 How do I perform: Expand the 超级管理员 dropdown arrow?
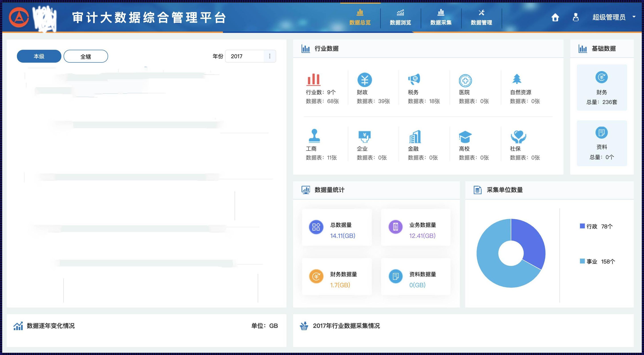[x=634, y=17]
